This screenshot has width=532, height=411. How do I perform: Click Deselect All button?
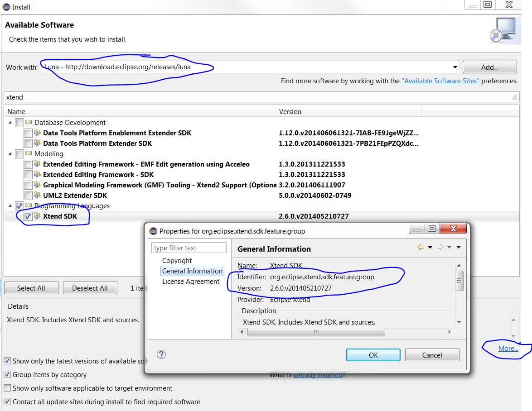pos(90,288)
